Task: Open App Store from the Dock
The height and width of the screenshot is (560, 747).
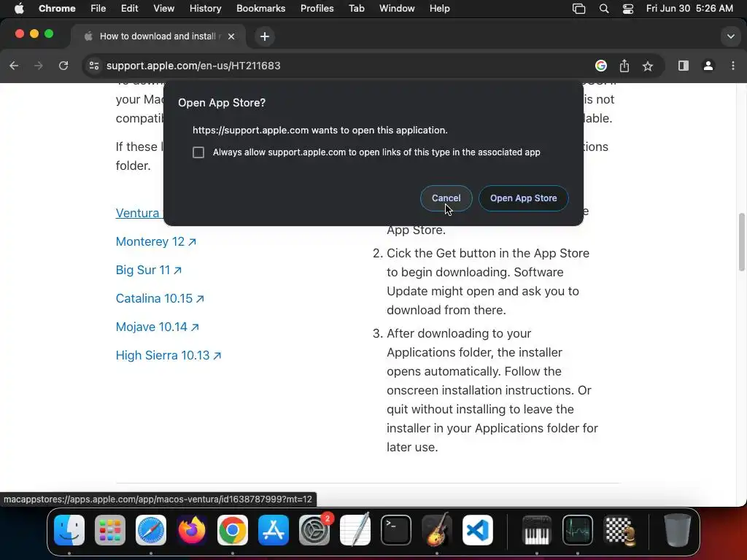Action: (x=274, y=530)
